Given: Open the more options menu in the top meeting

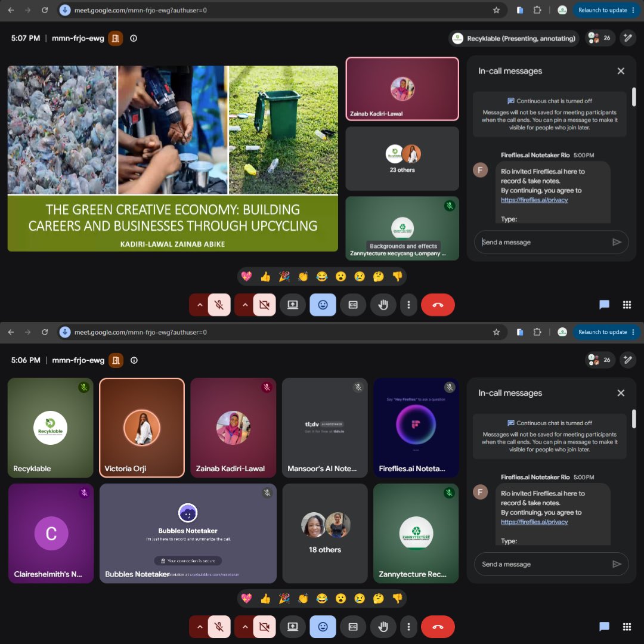Looking at the screenshot, I should coord(408,305).
